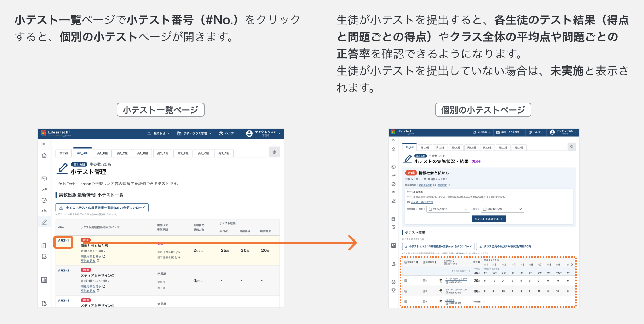Click checkmark circle icon in list-page sidebar

44,200
